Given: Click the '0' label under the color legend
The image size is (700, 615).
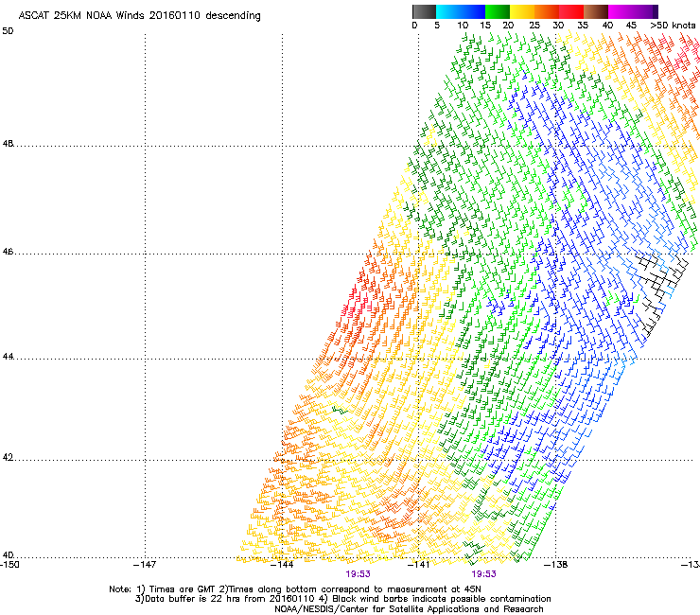Looking at the screenshot, I should tap(414, 26).
